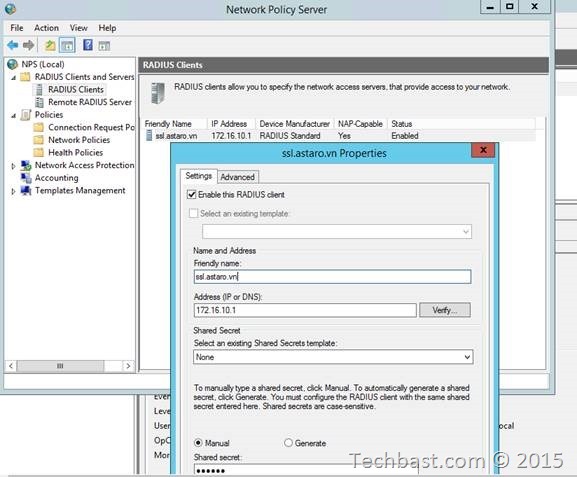Open Help via blue question mark icon

coord(88,45)
